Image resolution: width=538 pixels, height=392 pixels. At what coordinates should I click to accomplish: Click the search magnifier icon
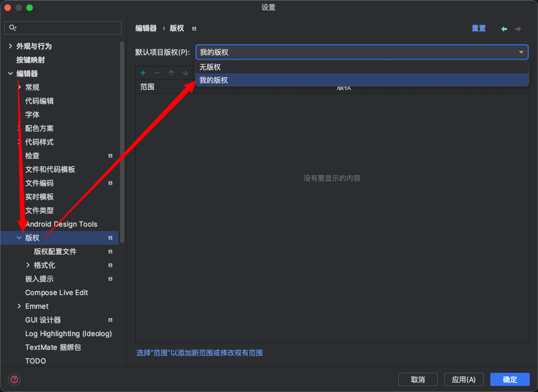[13, 28]
